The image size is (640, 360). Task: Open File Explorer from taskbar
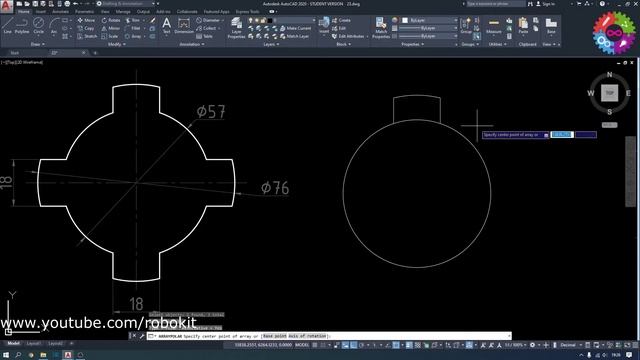(x=43, y=355)
